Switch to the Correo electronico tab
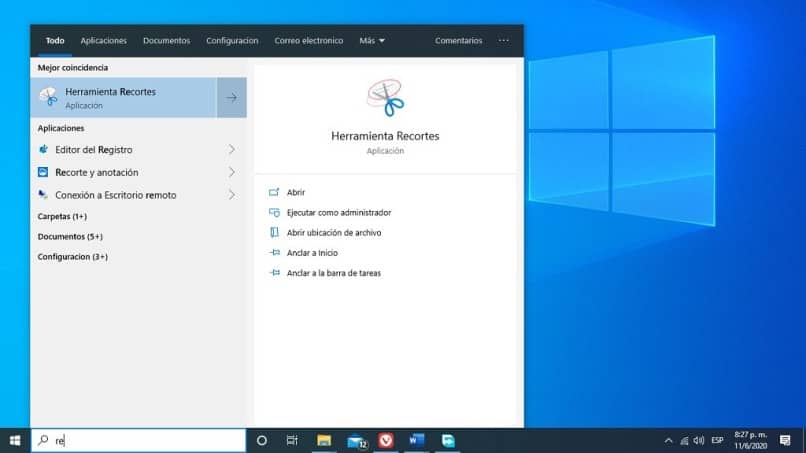The height and width of the screenshot is (453, 806). (308, 41)
